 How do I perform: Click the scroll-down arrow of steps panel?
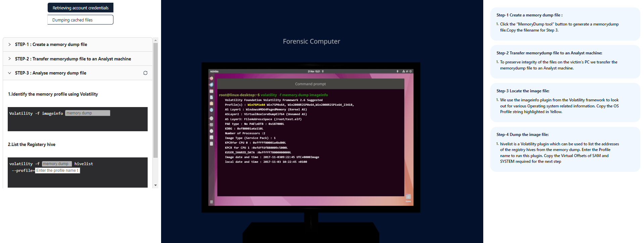click(155, 185)
